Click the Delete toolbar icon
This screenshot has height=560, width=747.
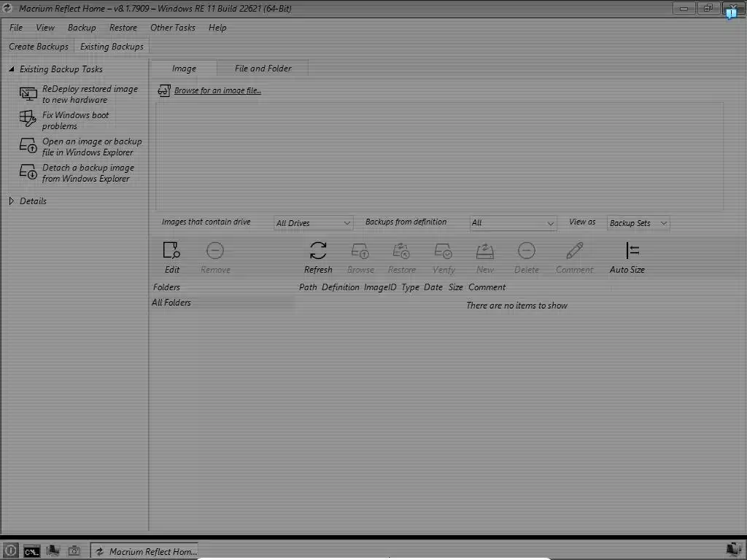pyautogui.click(x=527, y=251)
